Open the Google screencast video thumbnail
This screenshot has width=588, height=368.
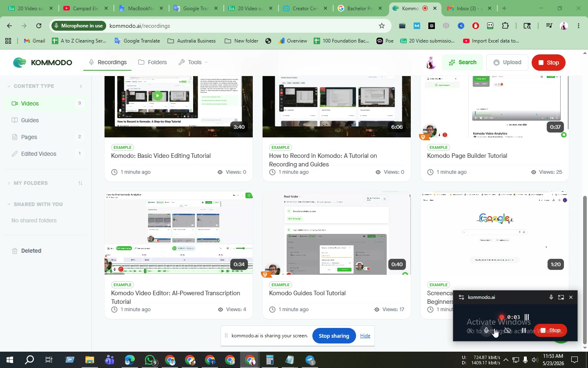coord(494,233)
